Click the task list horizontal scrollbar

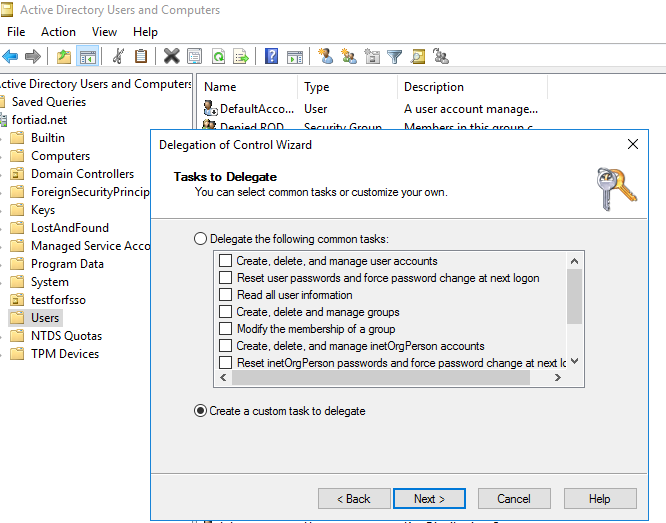pyautogui.click(x=380, y=379)
